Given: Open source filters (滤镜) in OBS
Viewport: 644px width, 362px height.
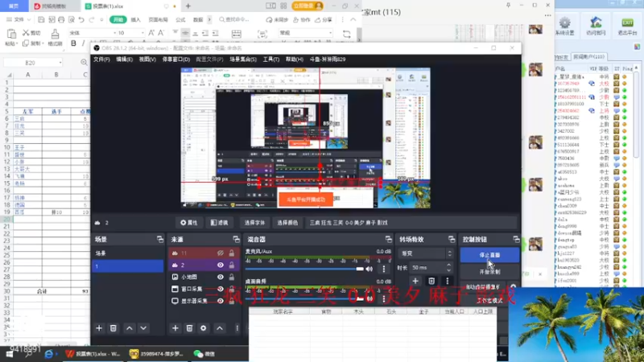Looking at the screenshot, I should (x=219, y=223).
